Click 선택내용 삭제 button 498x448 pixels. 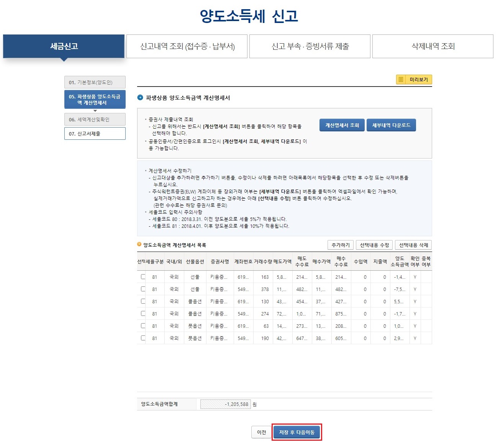pos(413,245)
